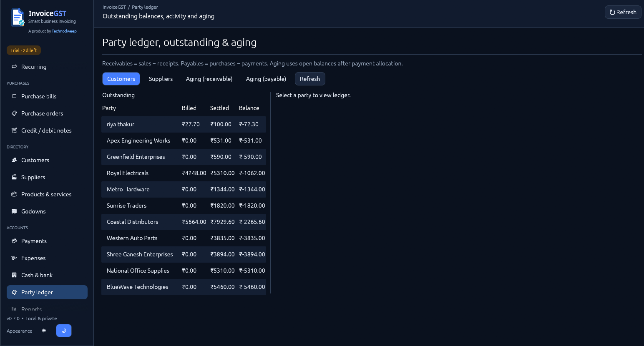Switch to Aging (payable) tab

point(266,79)
